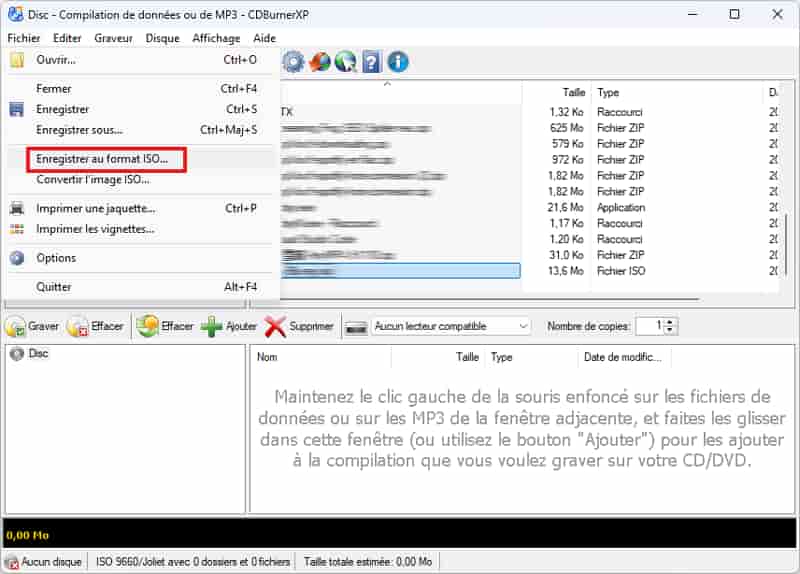Sort file browser by Type header
Viewport: 800px width, 574px height.
click(x=677, y=92)
